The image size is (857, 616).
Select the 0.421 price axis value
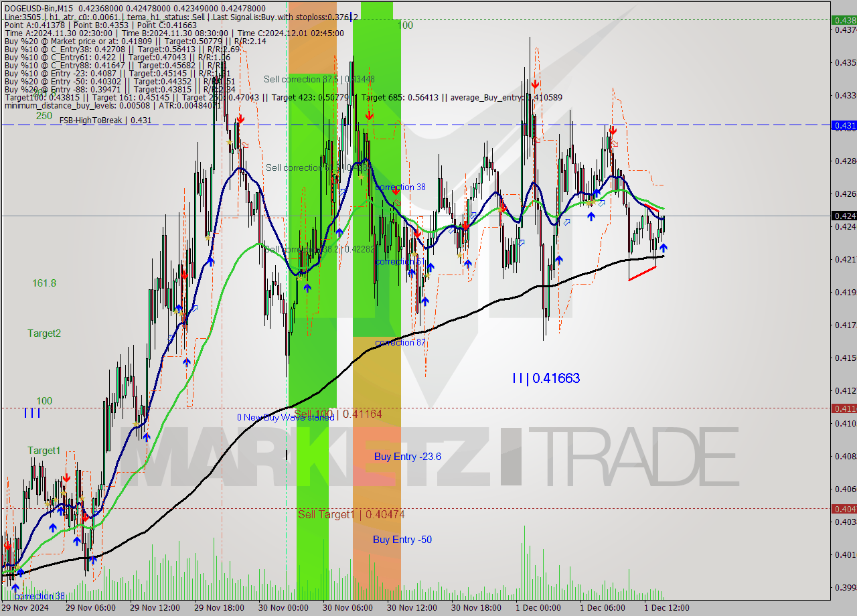pyautogui.click(x=846, y=259)
